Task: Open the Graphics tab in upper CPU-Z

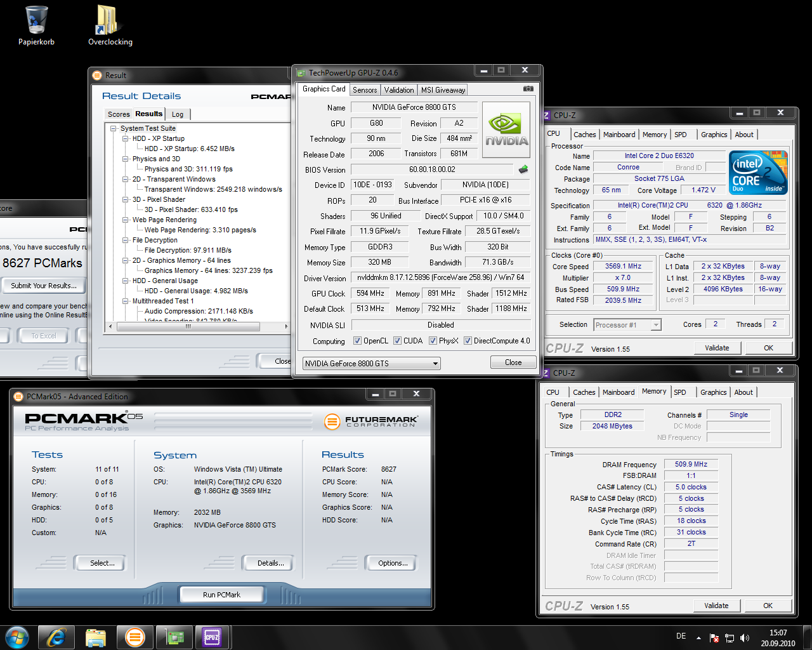Action: tap(714, 135)
